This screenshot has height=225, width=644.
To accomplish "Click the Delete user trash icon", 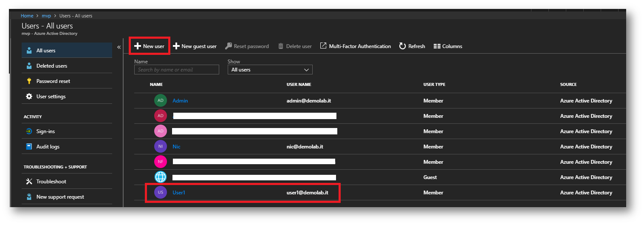I will click(x=281, y=46).
